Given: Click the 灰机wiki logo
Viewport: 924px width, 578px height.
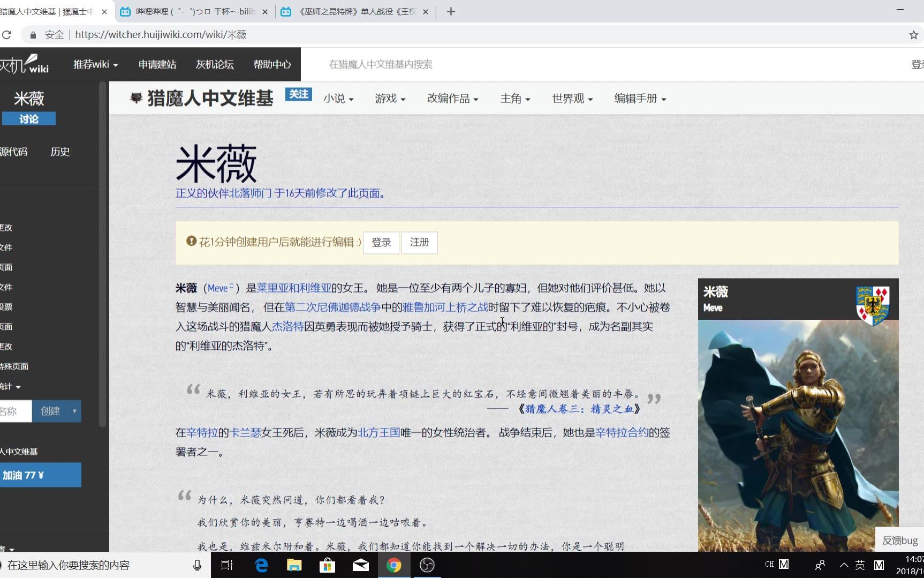Looking at the screenshot, I should point(25,64).
